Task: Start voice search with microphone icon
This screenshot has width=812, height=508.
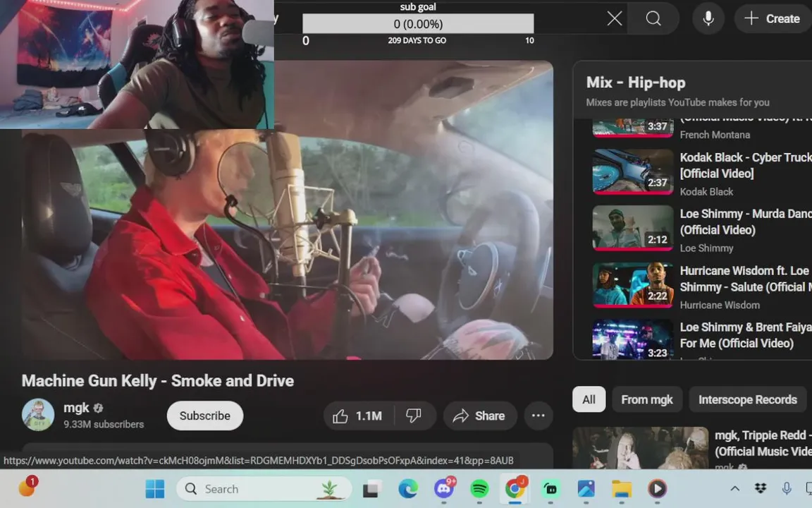Action: pyautogui.click(x=708, y=18)
